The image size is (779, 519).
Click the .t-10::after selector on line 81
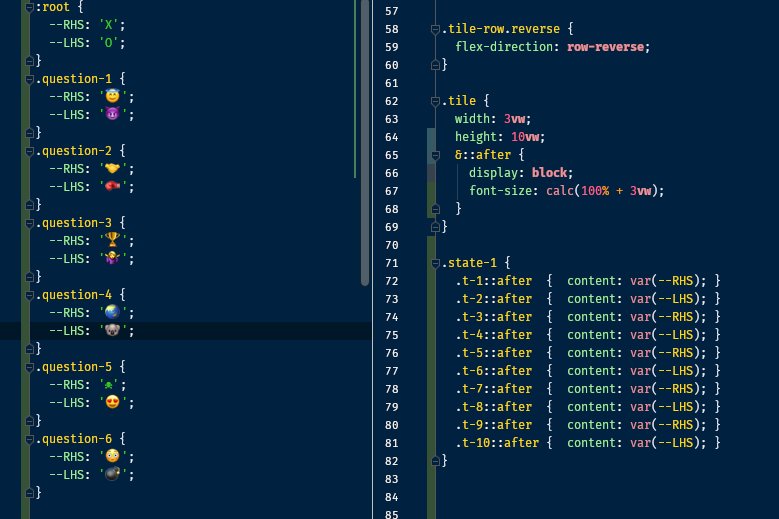point(497,443)
